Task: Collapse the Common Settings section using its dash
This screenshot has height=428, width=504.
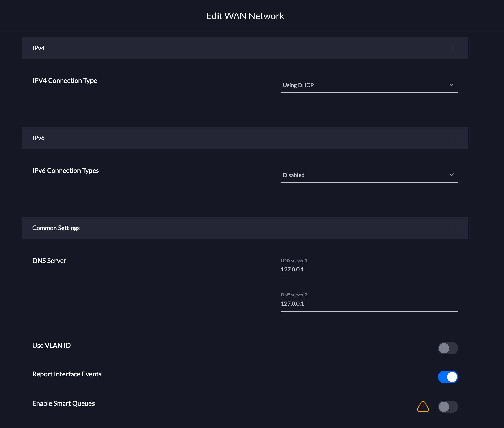Action: click(x=456, y=228)
